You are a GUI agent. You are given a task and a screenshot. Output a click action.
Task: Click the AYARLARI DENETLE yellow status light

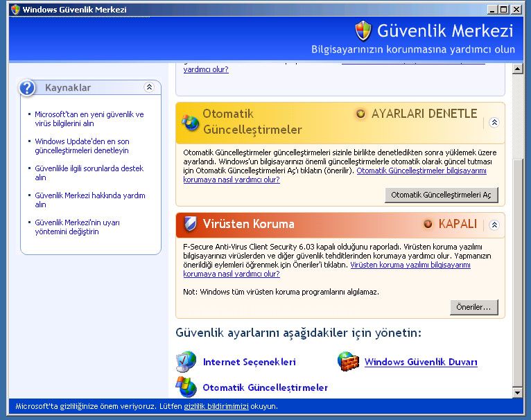pos(360,114)
